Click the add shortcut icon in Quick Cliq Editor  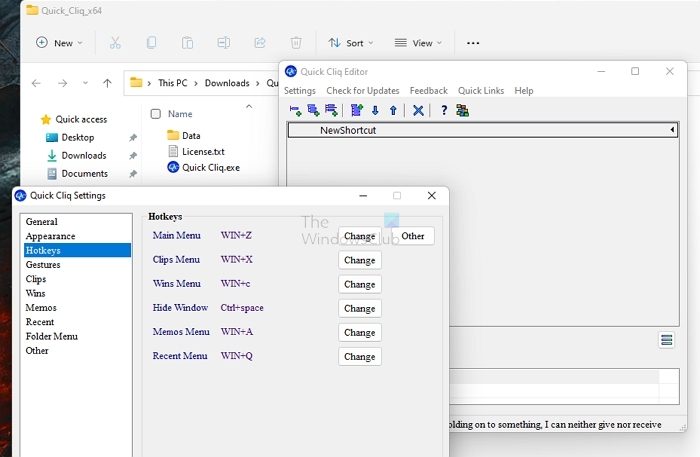point(295,110)
